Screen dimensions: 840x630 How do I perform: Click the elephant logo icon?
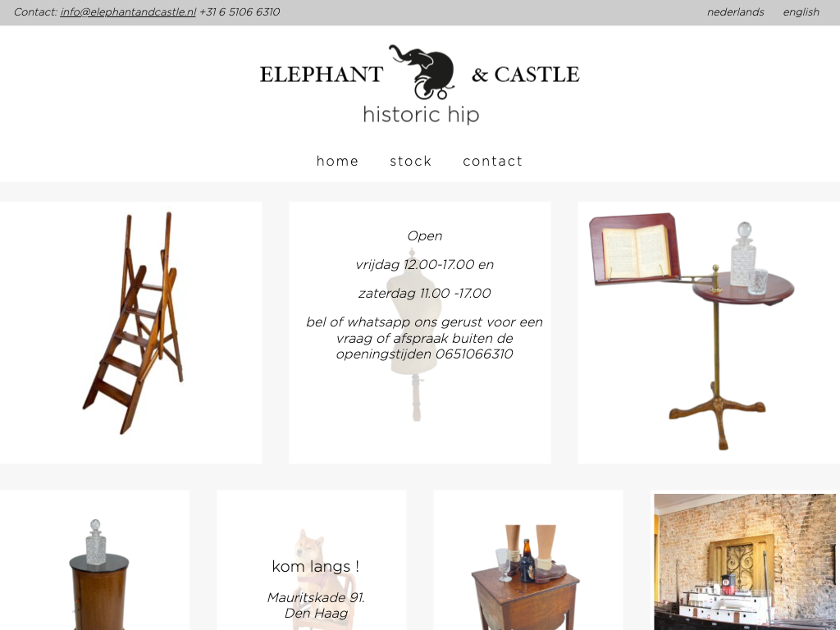click(x=422, y=72)
